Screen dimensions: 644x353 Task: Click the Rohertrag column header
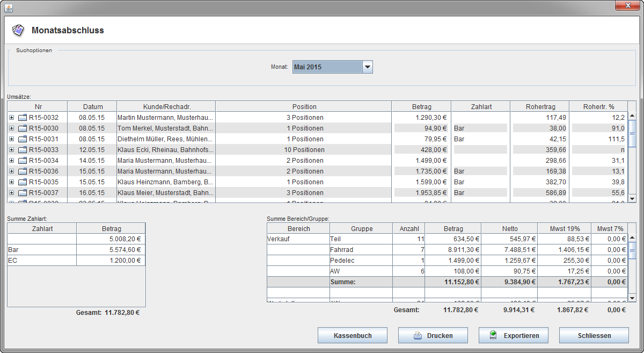539,106
